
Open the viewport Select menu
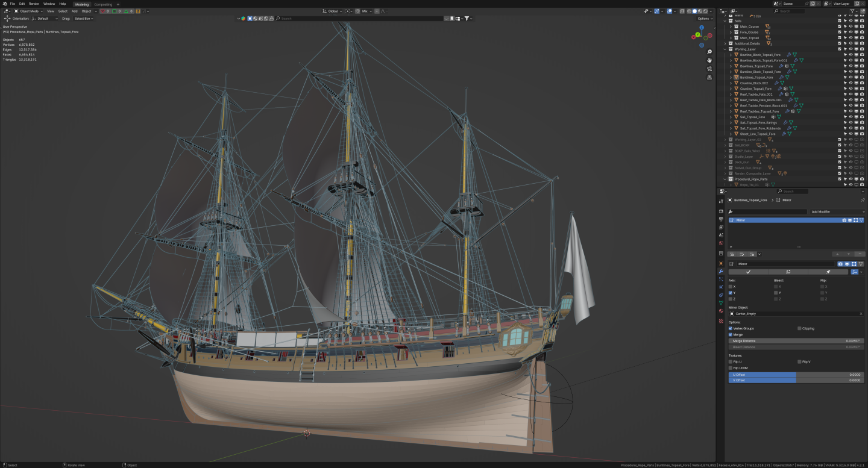63,11
